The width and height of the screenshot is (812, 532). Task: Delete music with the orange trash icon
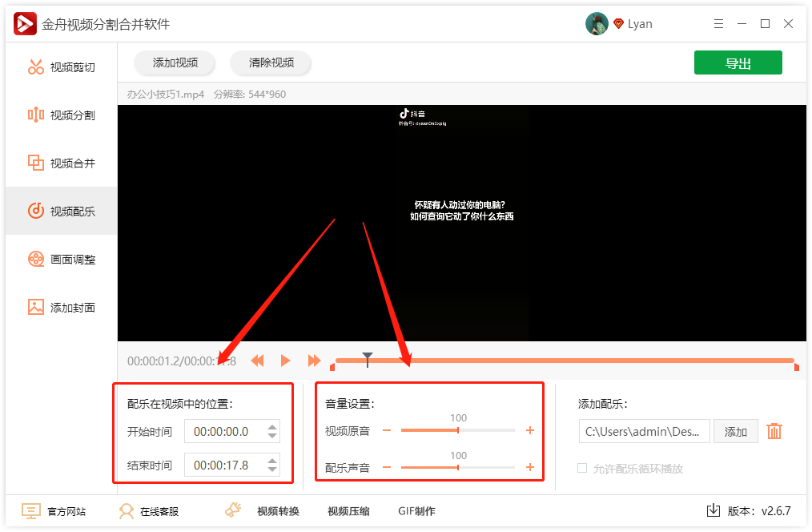[x=774, y=431]
